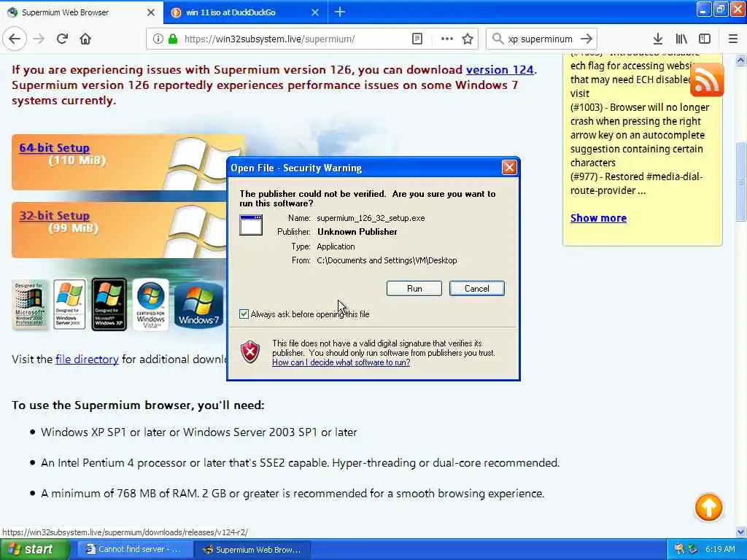The height and width of the screenshot is (560, 747).
Task: Click the green padlock security icon
Action: (173, 39)
